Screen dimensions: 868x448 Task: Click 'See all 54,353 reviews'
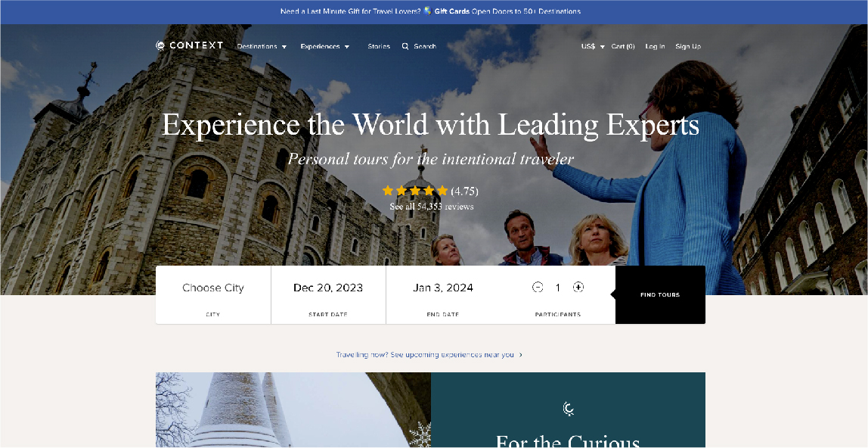coord(431,205)
